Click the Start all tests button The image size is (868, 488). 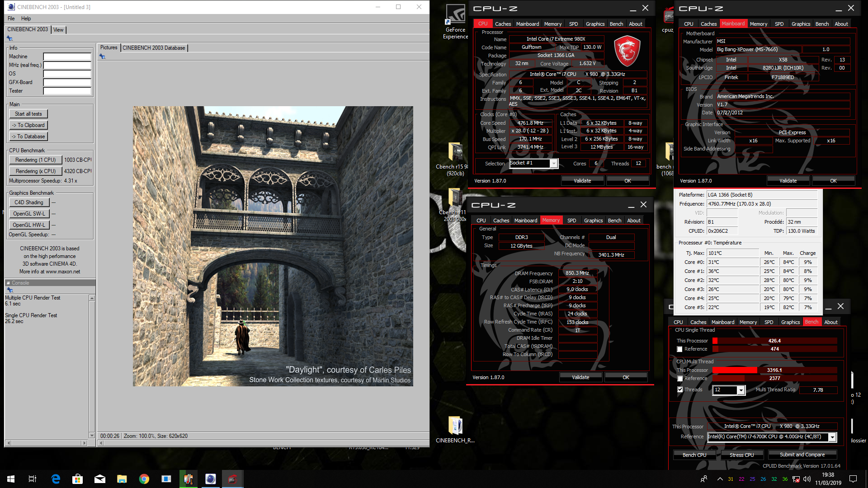click(x=28, y=114)
